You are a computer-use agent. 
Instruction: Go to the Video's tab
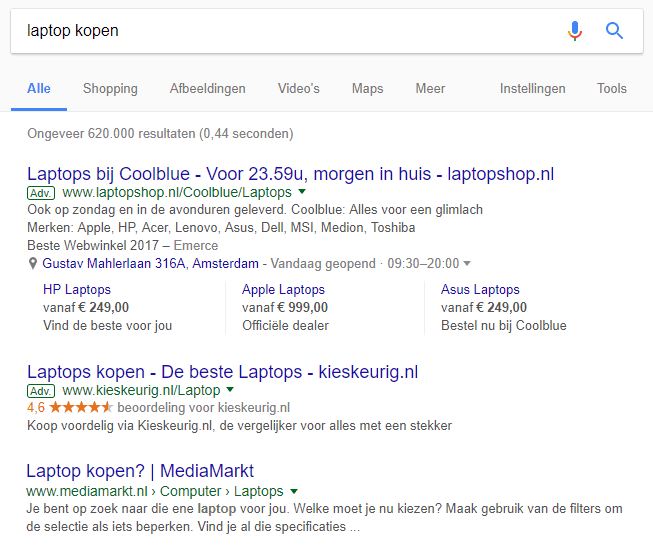pyautogui.click(x=299, y=89)
